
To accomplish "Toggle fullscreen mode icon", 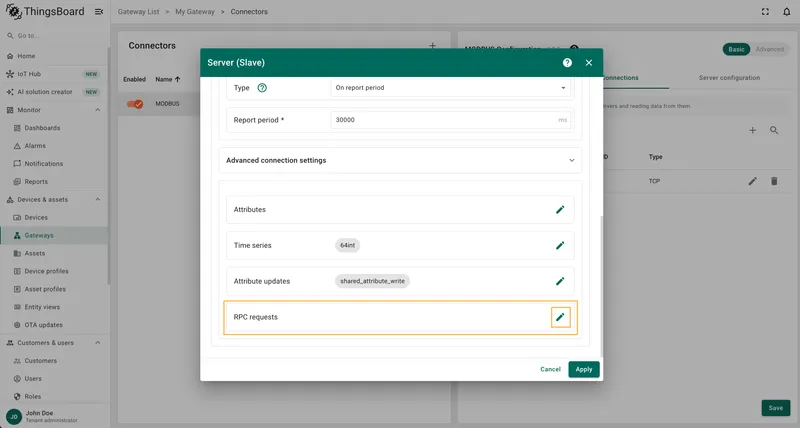I will pos(765,12).
